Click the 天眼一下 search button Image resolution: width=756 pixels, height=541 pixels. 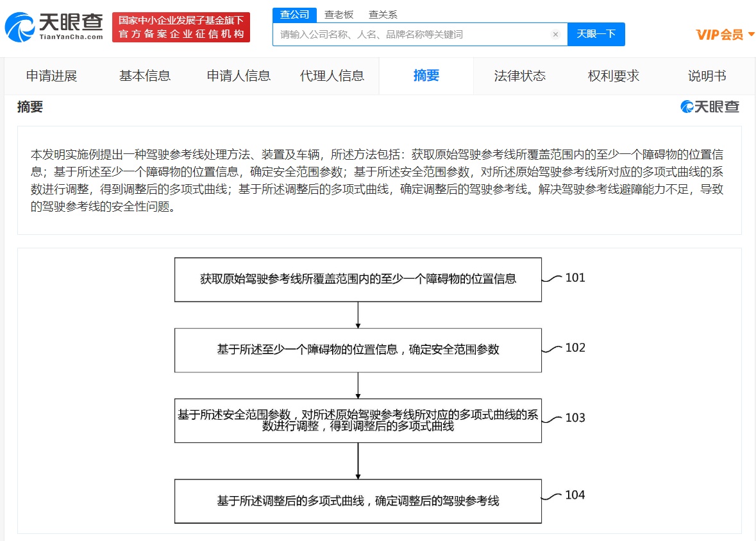tap(596, 35)
